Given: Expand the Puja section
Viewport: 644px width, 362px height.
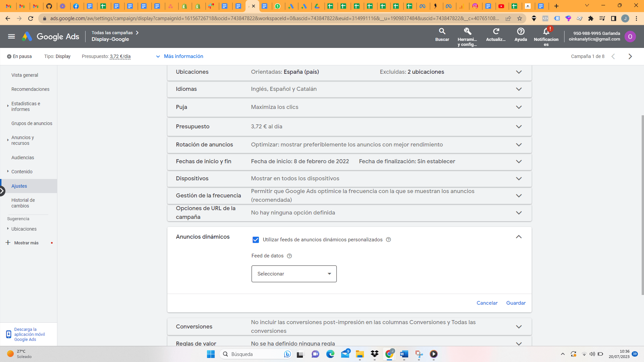Looking at the screenshot, I should pos(519,107).
